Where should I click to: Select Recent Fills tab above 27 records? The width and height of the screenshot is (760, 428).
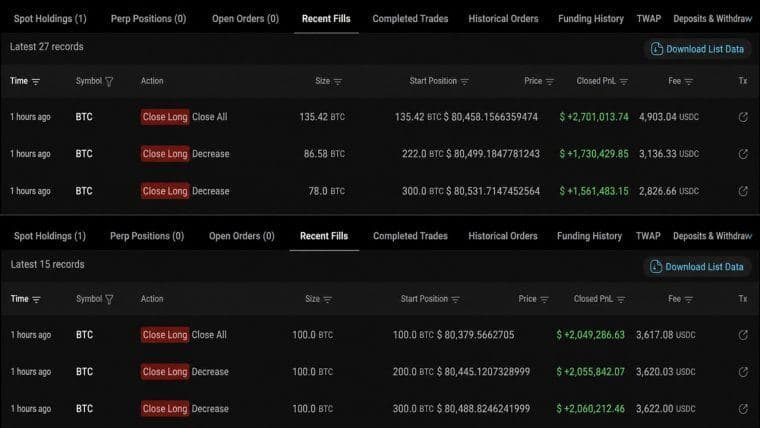pyautogui.click(x=326, y=18)
